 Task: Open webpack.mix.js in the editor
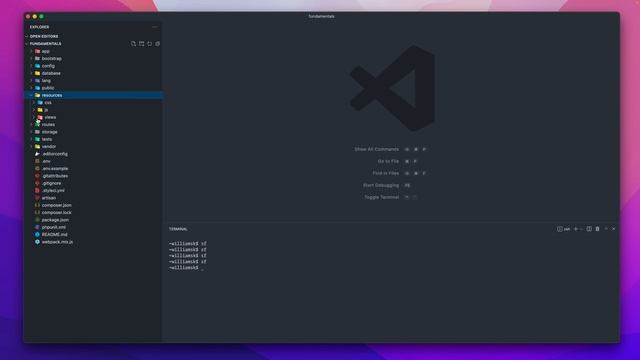point(94,242)
